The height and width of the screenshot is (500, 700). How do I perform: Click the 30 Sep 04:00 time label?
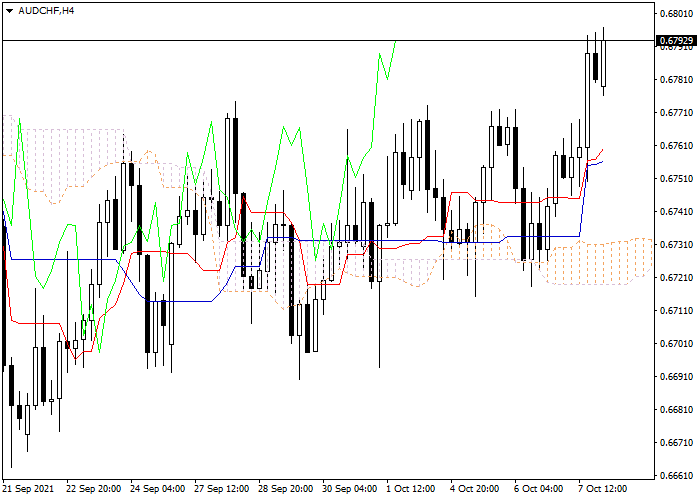[x=350, y=489]
